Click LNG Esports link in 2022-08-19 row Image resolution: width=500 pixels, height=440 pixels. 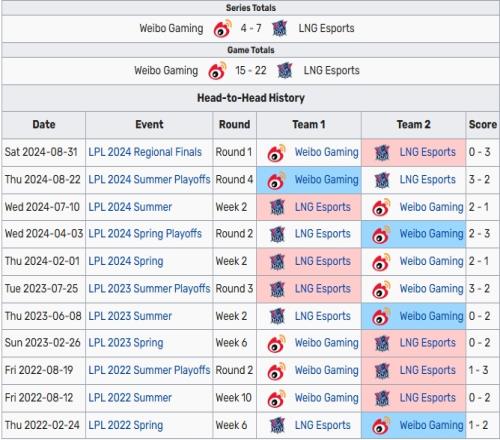coord(428,370)
